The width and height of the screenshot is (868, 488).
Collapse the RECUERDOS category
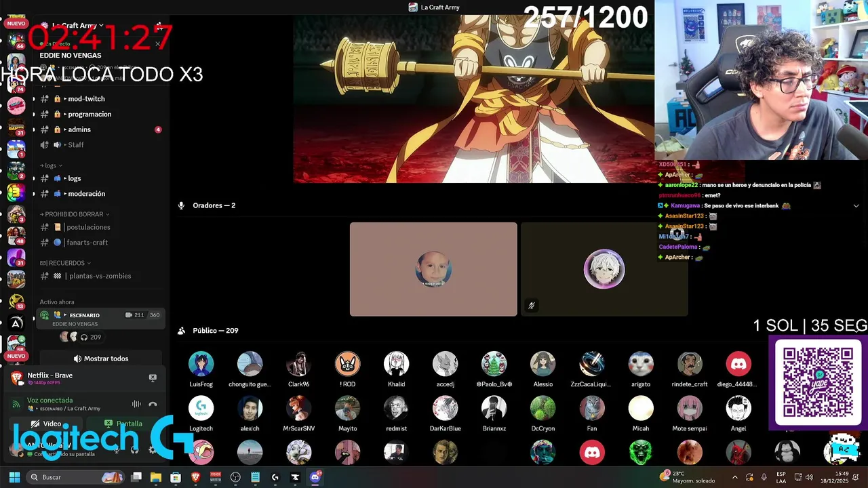point(65,263)
